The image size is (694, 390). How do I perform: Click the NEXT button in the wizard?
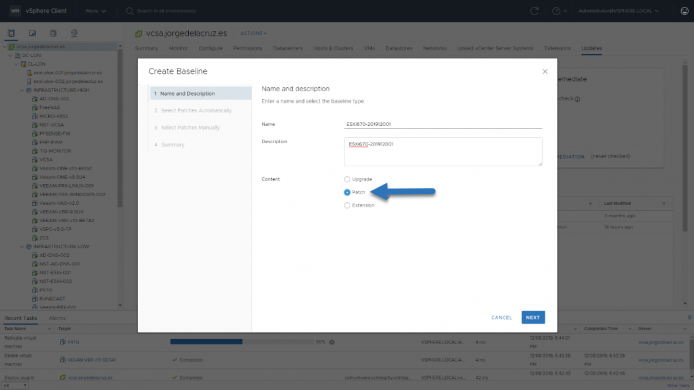(533, 317)
